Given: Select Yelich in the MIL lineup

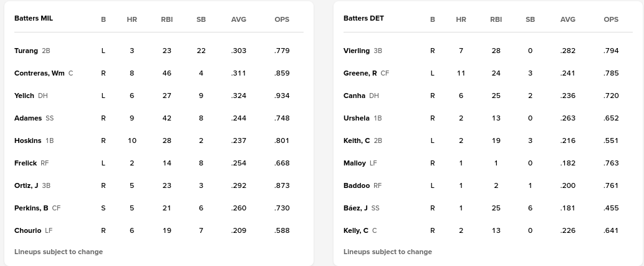Looking at the screenshot, I should coord(24,96).
